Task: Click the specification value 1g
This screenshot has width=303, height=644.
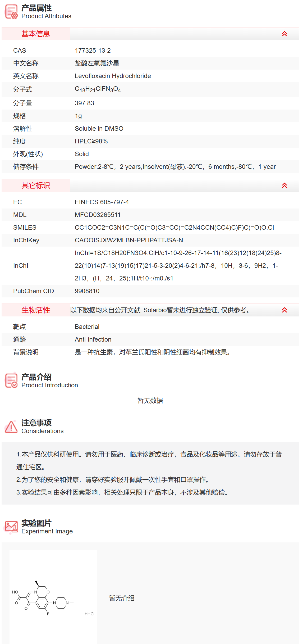Action: [x=78, y=116]
